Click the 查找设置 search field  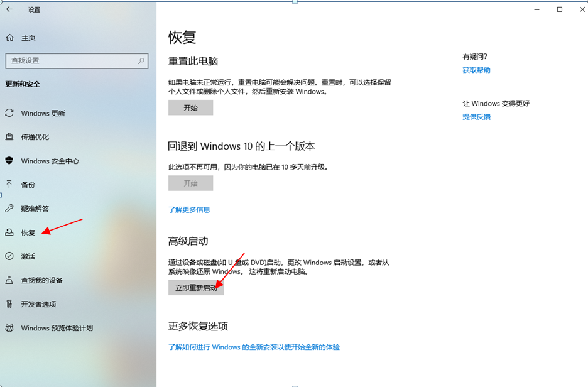coord(77,61)
